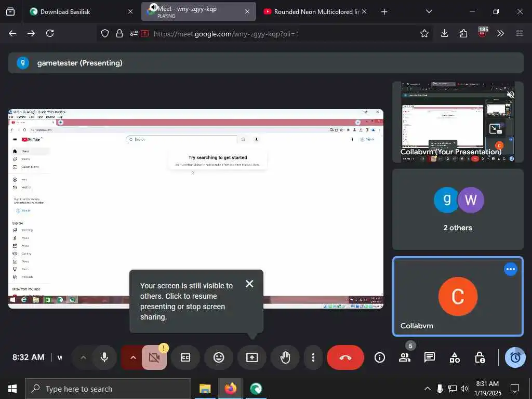
Task: Click the Type here to search box
Action: coord(108,389)
